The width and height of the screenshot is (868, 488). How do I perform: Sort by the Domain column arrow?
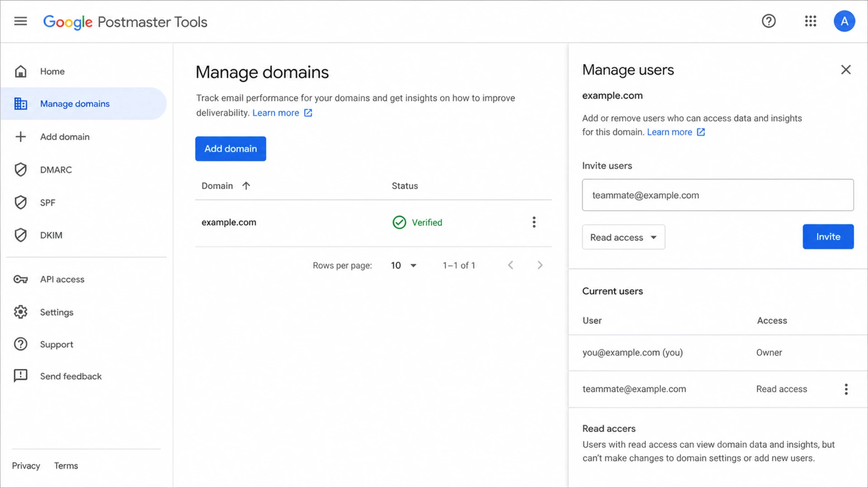click(x=246, y=186)
